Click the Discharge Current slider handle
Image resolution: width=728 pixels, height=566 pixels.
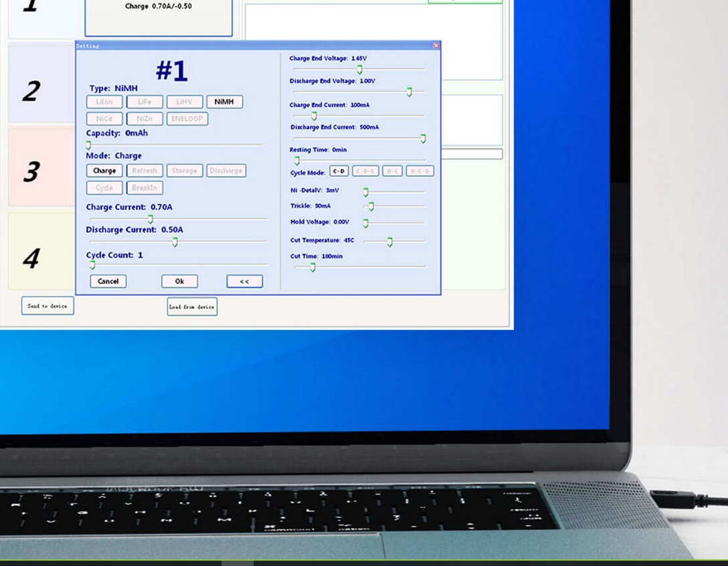click(x=175, y=242)
